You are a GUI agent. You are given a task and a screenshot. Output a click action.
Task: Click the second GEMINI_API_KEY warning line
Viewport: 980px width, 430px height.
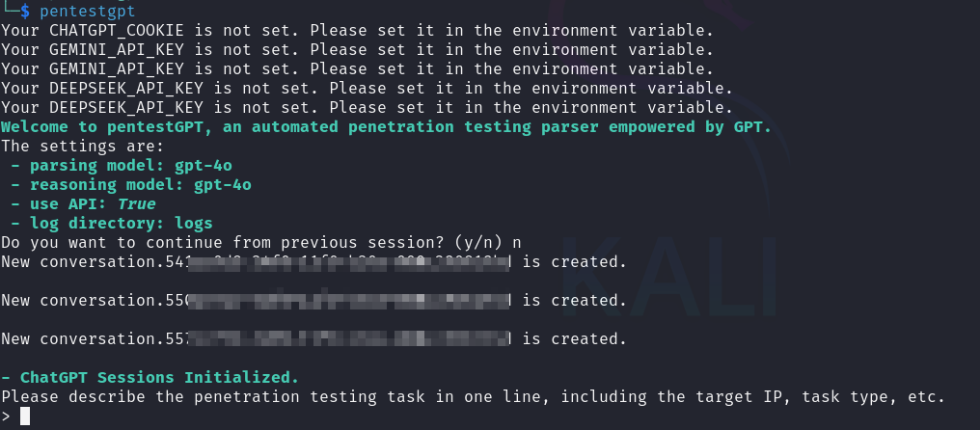tap(357, 68)
